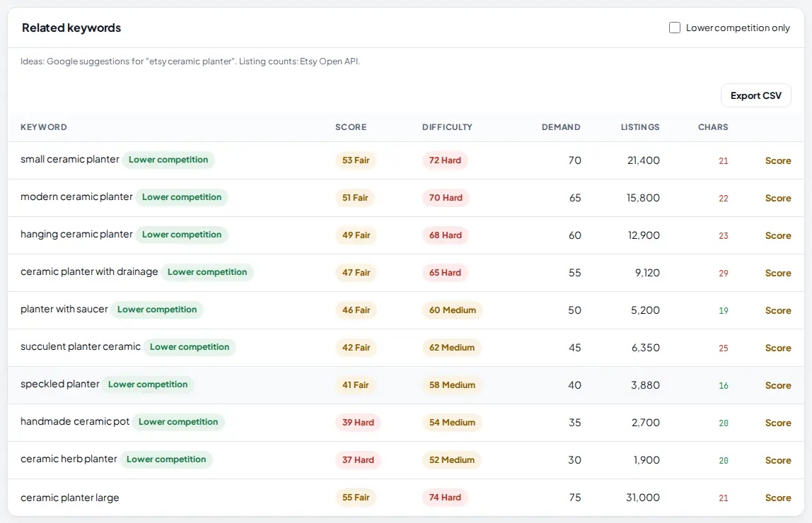The height and width of the screenshot is (523, 812).
Task: Click Score link for ceramic planter with drainage
Action: (x=778, y=273)
